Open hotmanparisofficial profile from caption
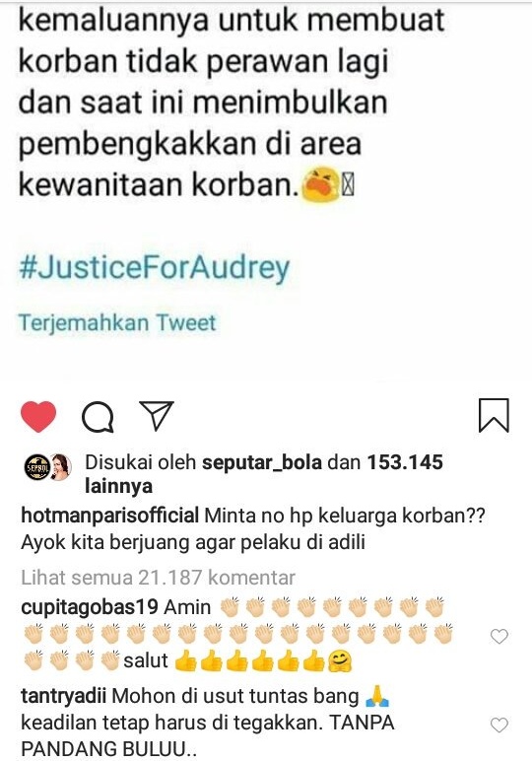Screen dimensions: 532x761 click(x=110, y=516)
